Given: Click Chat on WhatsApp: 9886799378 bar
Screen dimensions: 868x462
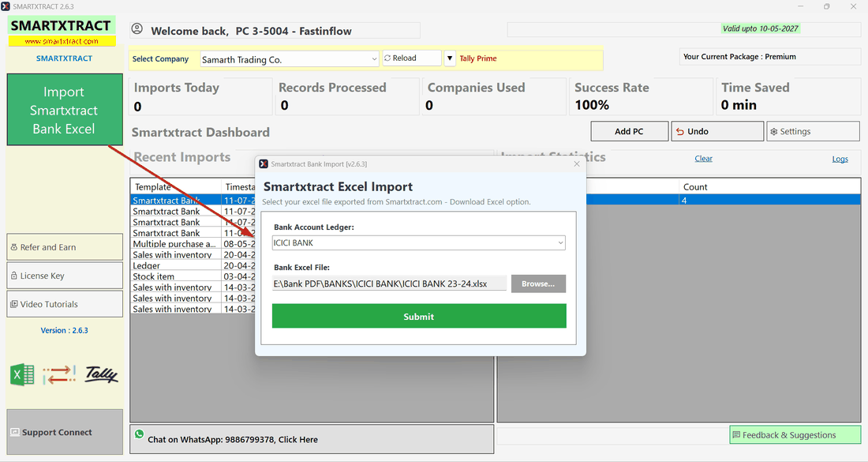Looking at the screenshot, I should 312,439.
